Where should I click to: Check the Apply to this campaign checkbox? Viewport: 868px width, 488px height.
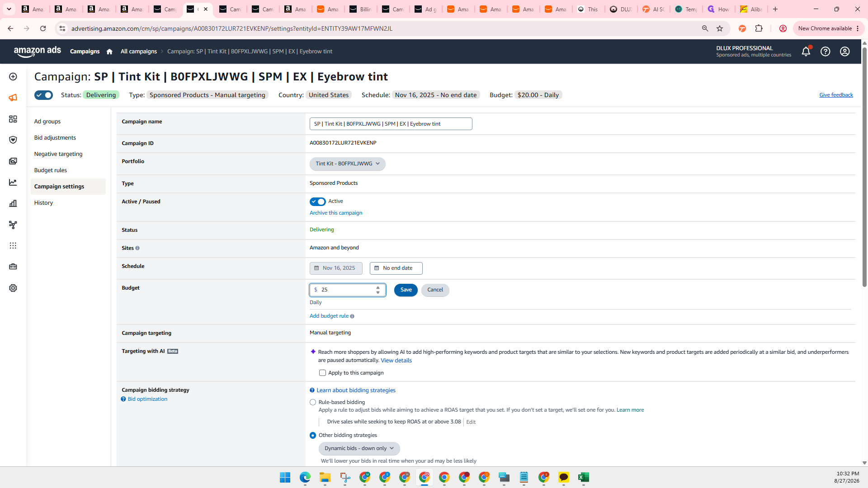tap(322, 373)
